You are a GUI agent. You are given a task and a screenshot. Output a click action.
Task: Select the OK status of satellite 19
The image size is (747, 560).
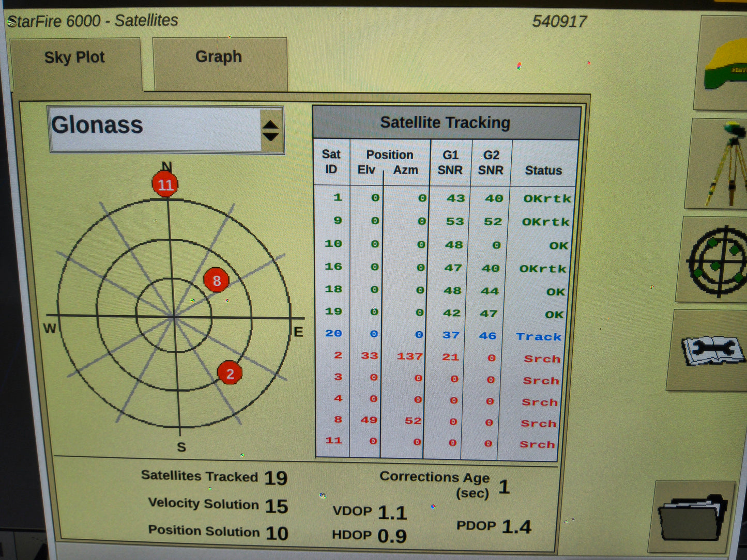(554, 315)
